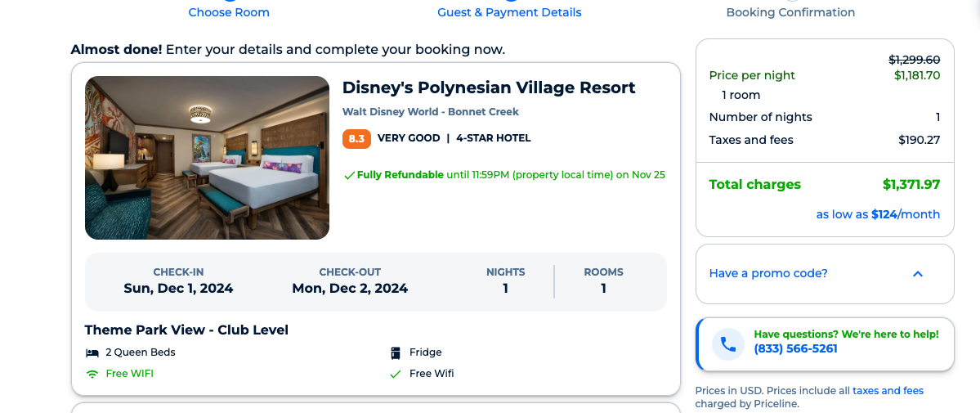Click the Walt Disney World - Bonnet Creek location

point(430,112)
